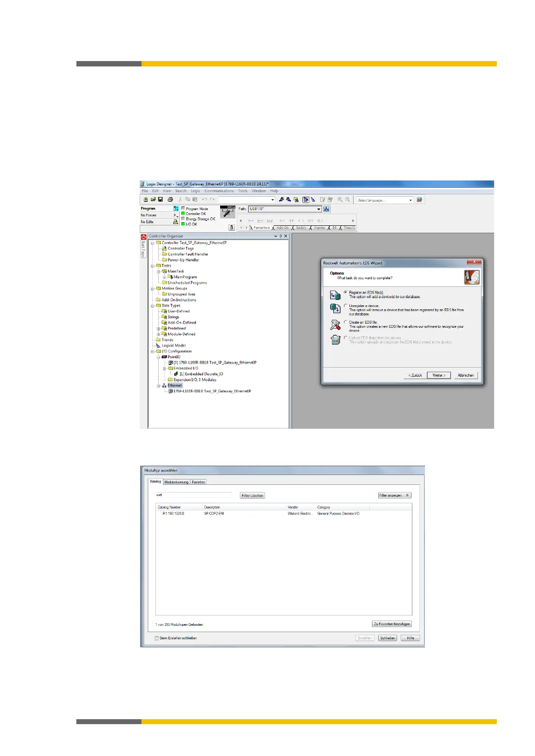Select the Create an EDS file radio button
Screen dimensions: 535x756
point(345,322)
